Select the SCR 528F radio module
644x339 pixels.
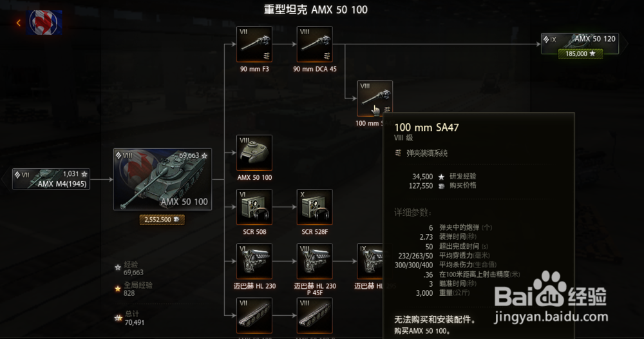point(315,207)
